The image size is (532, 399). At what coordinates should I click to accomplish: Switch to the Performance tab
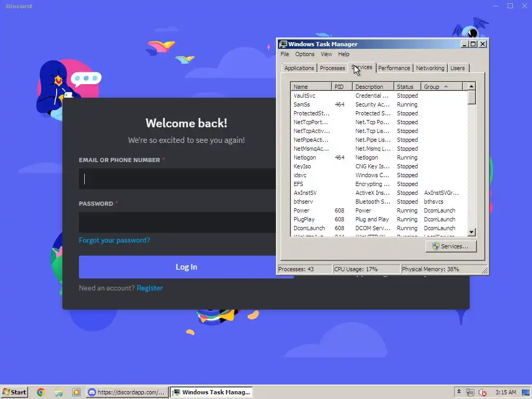point(394,68)
